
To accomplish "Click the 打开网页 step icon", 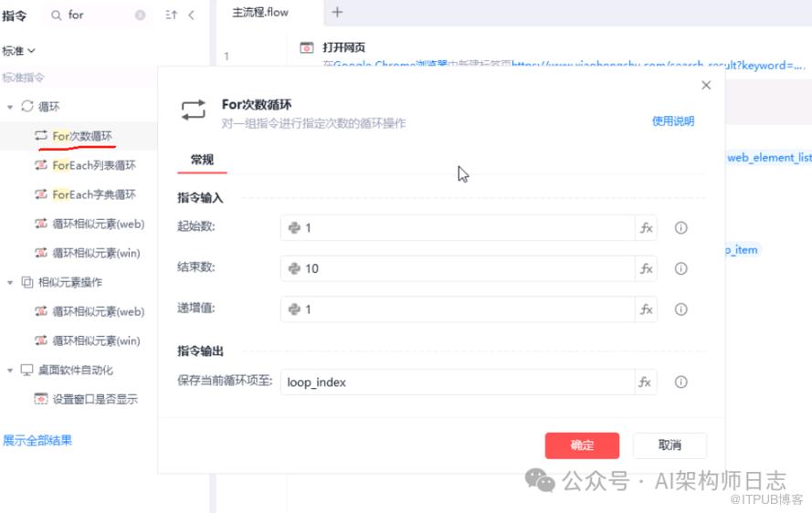I will [x=307, y=47].
